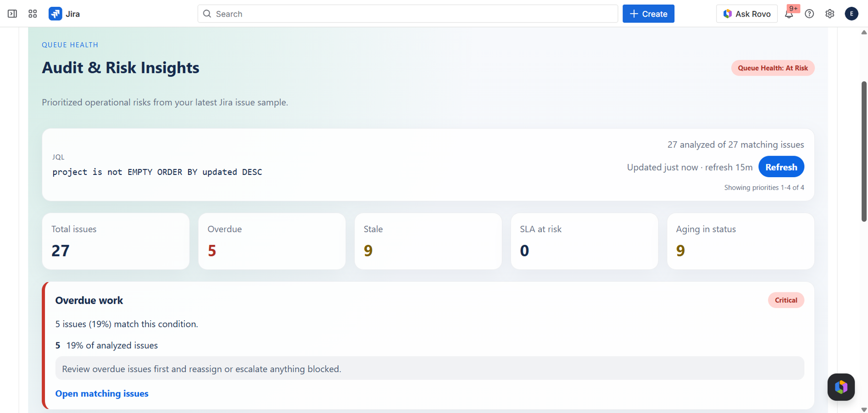The image size is (868, 413).
Task: Select the Overdue summary card
Action: click(272, 241)
